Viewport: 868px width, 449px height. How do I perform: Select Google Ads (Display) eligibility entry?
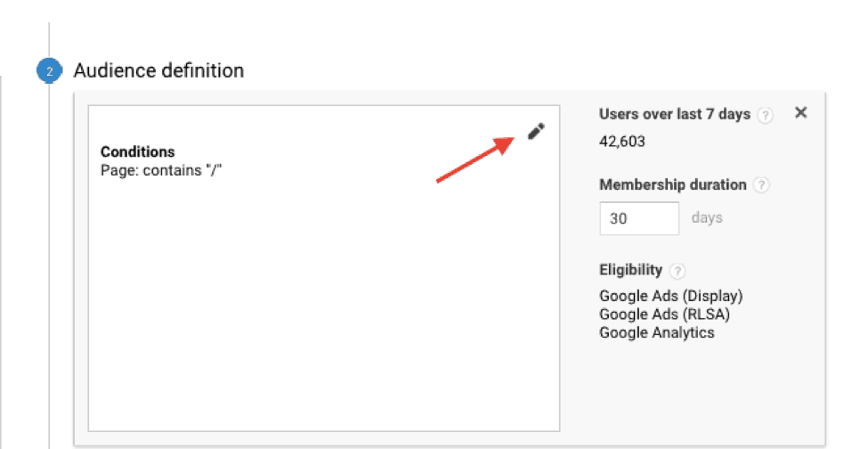670,296
